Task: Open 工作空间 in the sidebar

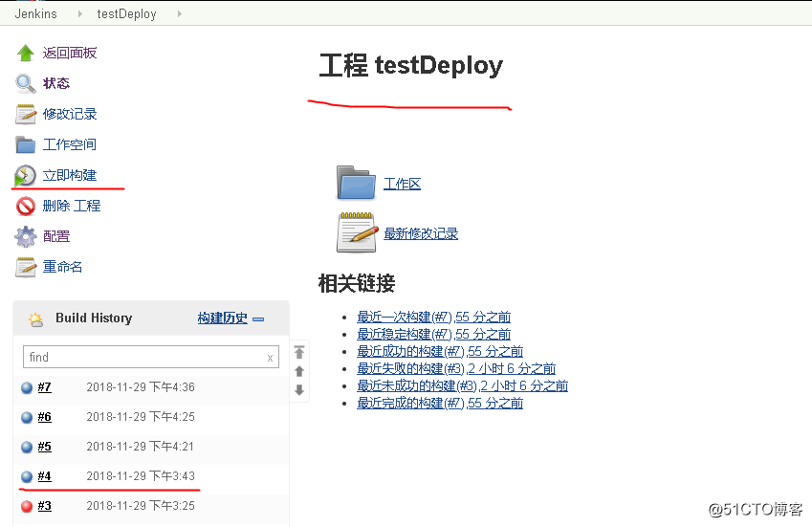Action: 70,144
